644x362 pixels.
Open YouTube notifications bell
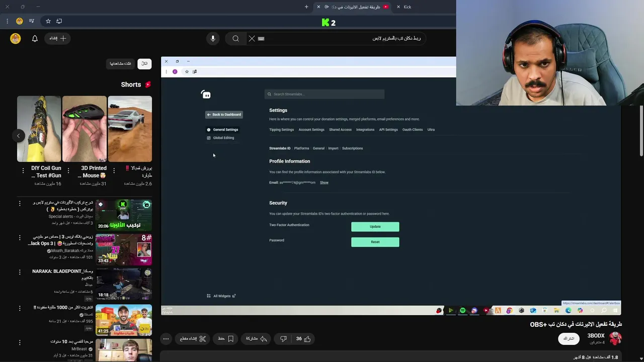(x=35, y=38)
